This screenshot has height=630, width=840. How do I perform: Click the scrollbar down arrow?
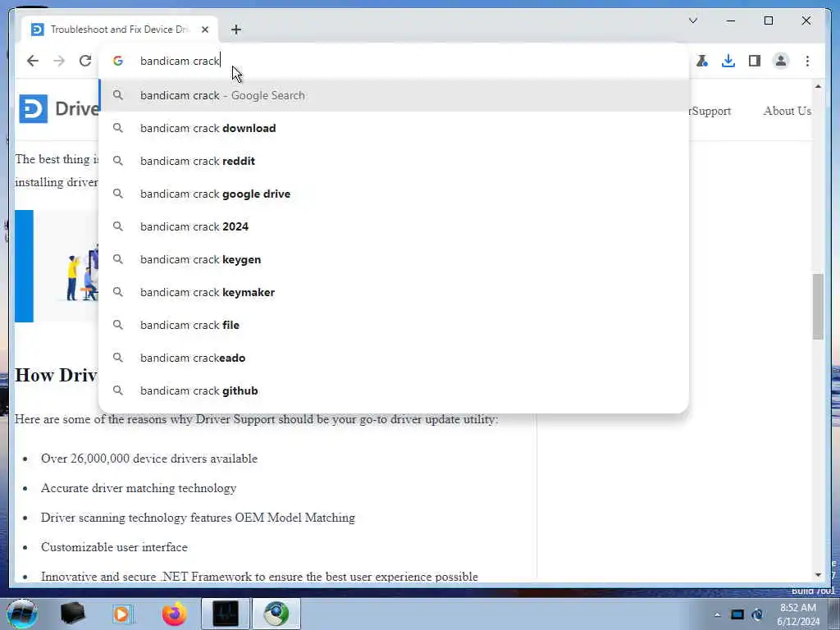coord(818,575)
